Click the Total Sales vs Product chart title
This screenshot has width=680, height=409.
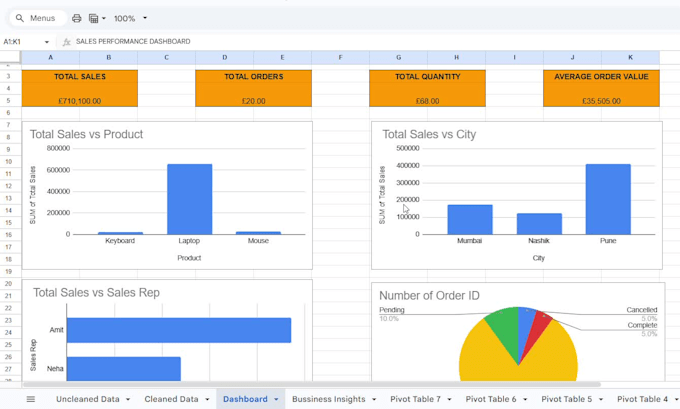tap(86, 134)
